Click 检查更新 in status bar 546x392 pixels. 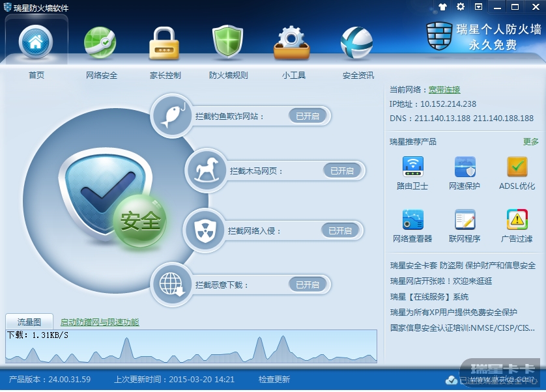(274, 379)
